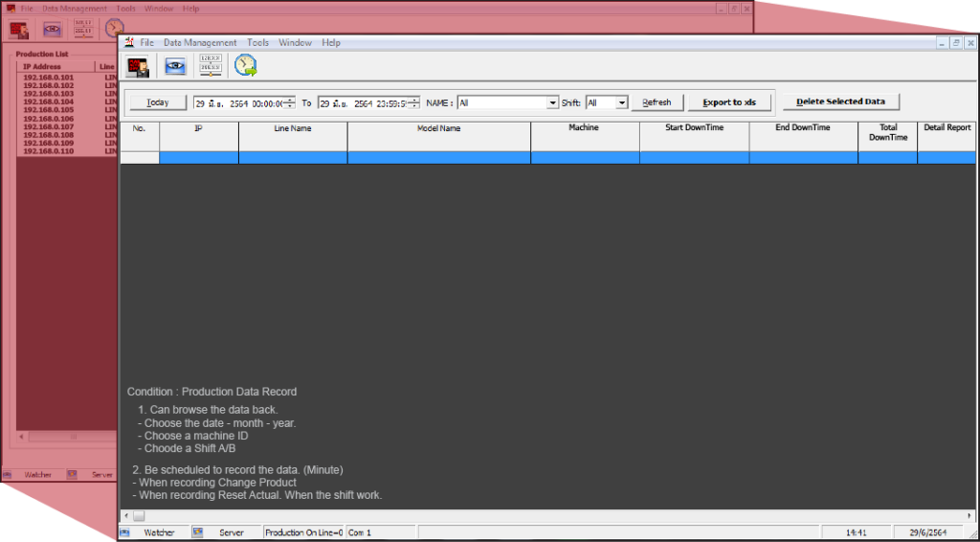
Task: Click the spinner on the 'To' end date field
Action: click(x=414, y=103)
